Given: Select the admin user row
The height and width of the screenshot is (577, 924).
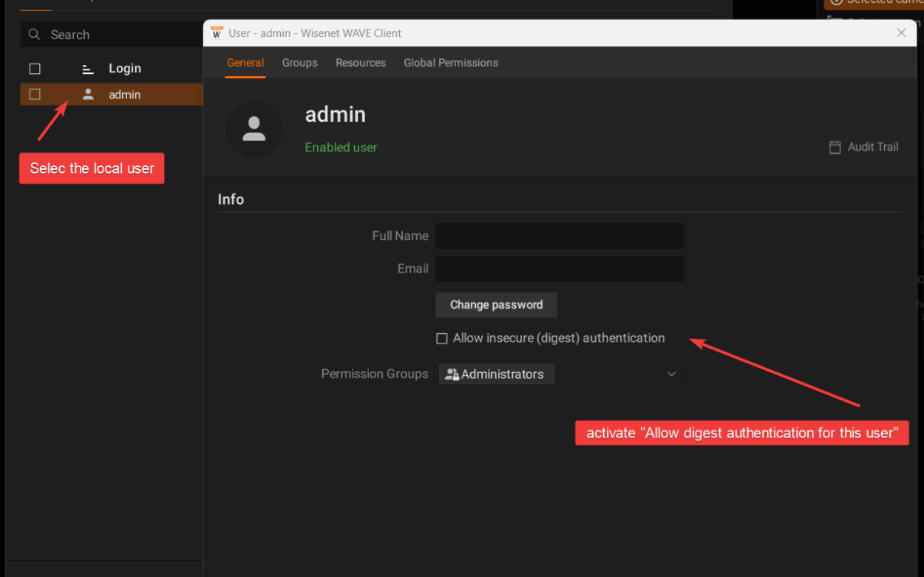Looking at the screenshot, I should 112,95.
